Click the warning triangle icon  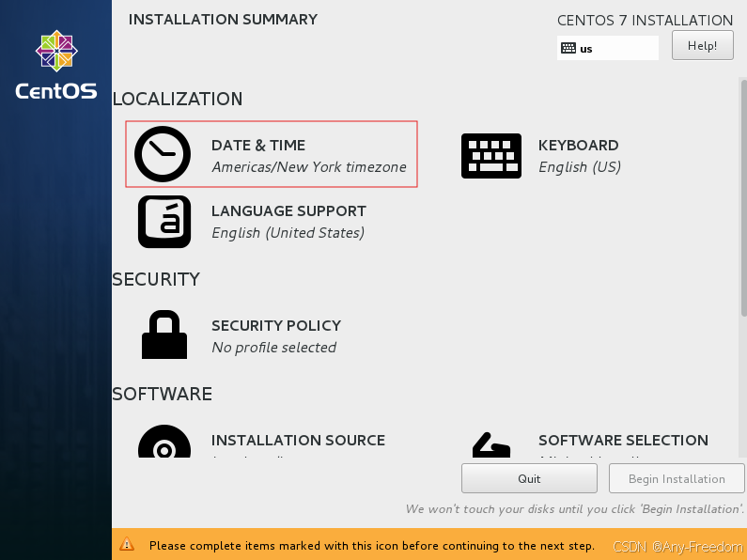(x=127, y=544)
